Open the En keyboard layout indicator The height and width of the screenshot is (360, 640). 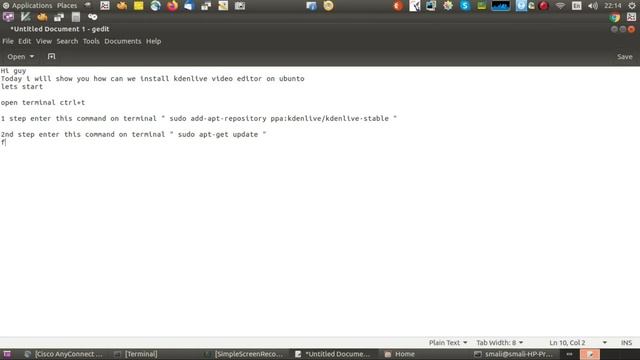click(x=576, y=6)
